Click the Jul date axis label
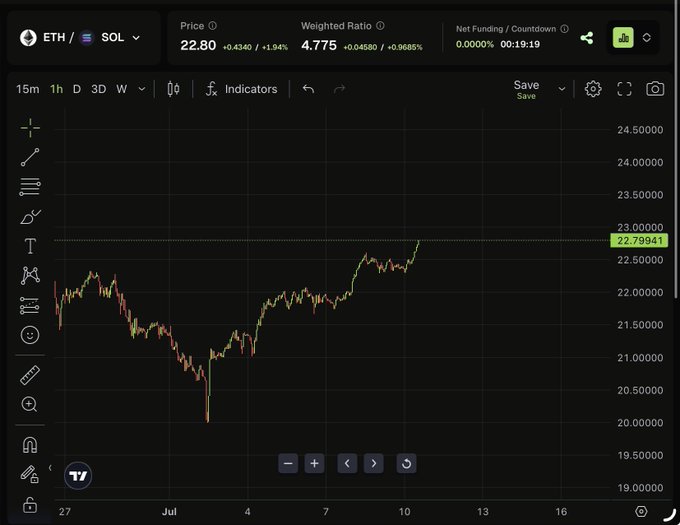Screen dimensions: 680x525 [169, 512]
